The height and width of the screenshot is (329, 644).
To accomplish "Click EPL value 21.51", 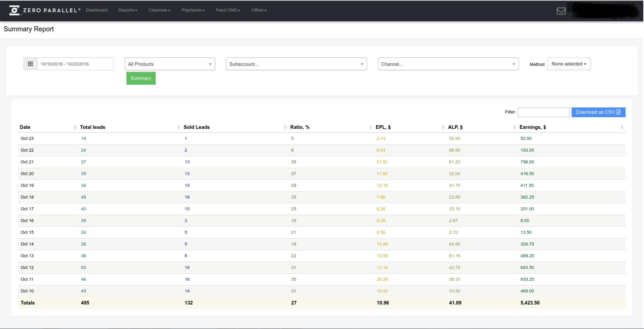I will click(x=382, y=162).
